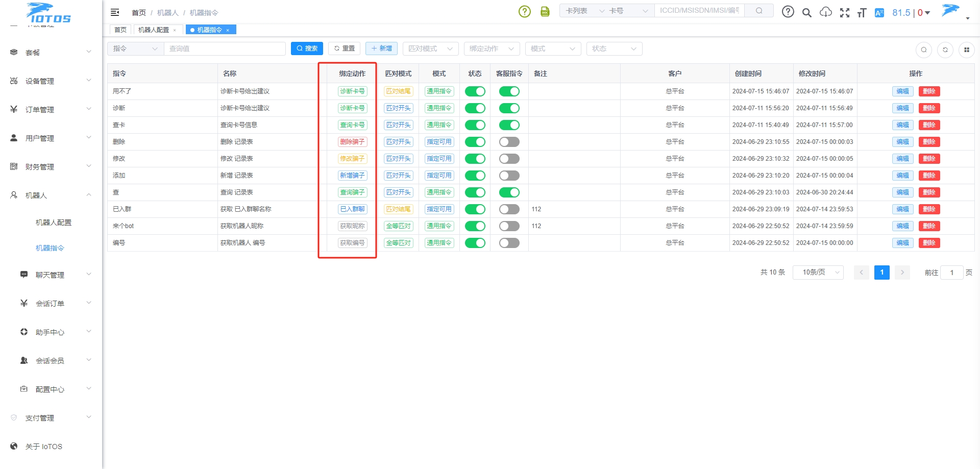980x469 pixels.
Task: Click the 聊天管理 chat bubble icon
Action: [24, 275]
